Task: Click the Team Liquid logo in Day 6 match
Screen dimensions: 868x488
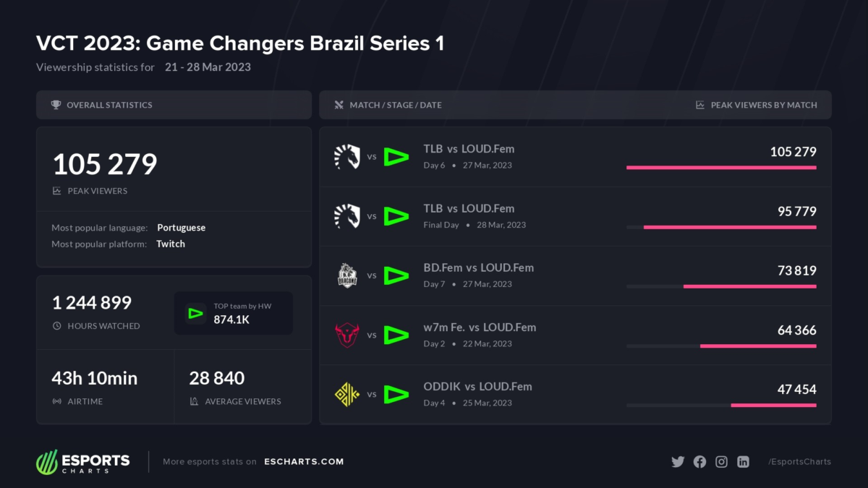Action: point(346,156)
